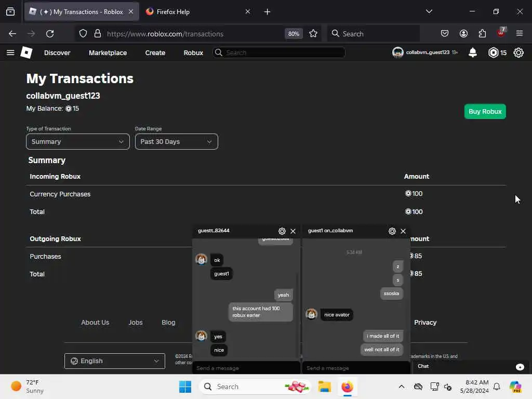
Task: Open File Explorer from the taskbar
Action: tap(324, 387)
